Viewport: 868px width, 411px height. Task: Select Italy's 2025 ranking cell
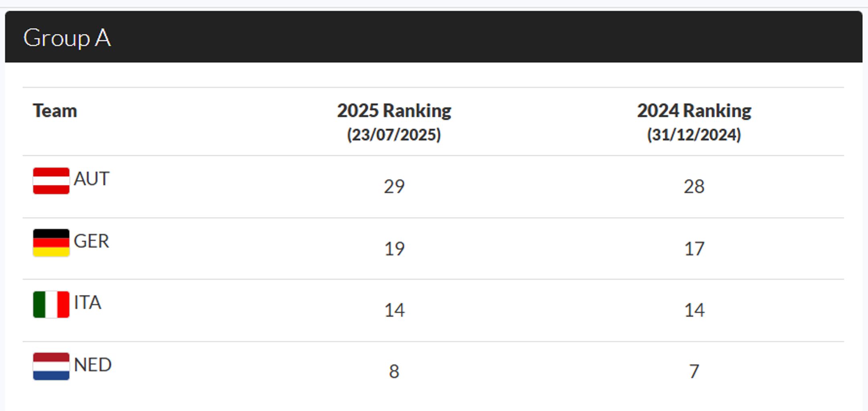(394, 310)
